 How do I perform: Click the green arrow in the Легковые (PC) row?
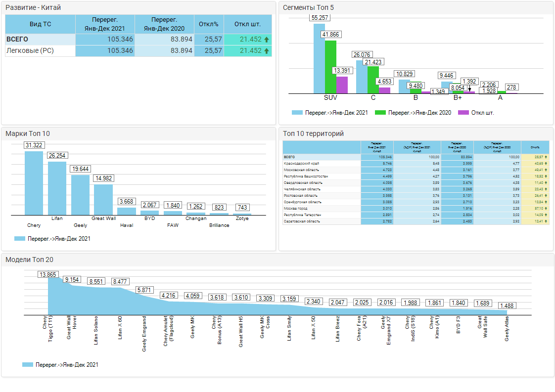click(x=267, y=51)
